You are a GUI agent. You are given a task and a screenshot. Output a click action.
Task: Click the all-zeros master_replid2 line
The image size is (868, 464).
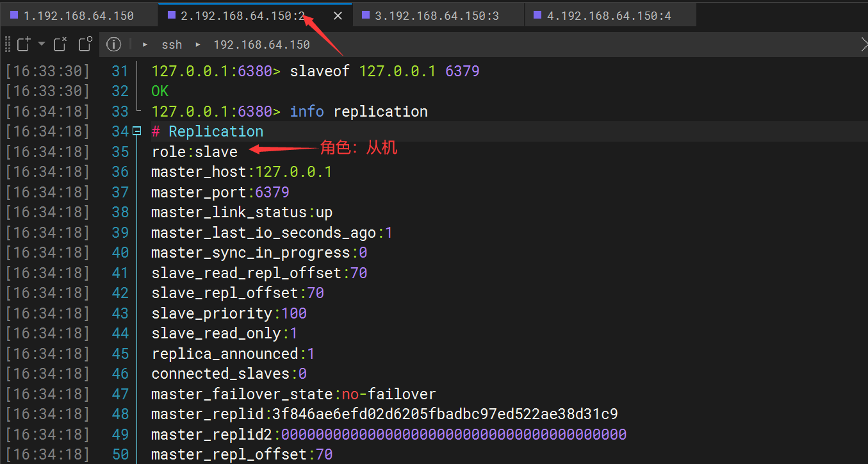[x=389, y=435]
